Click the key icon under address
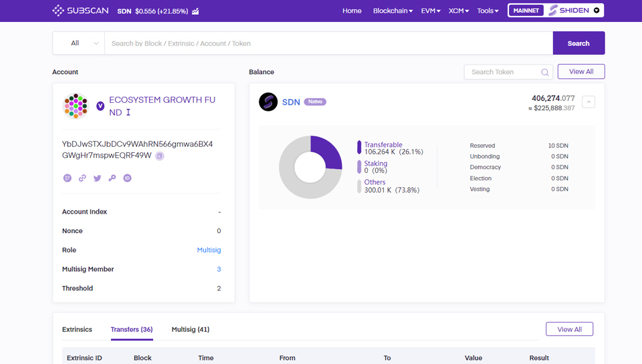The height and width of the screenshot is (364, 642). (112, 178)
